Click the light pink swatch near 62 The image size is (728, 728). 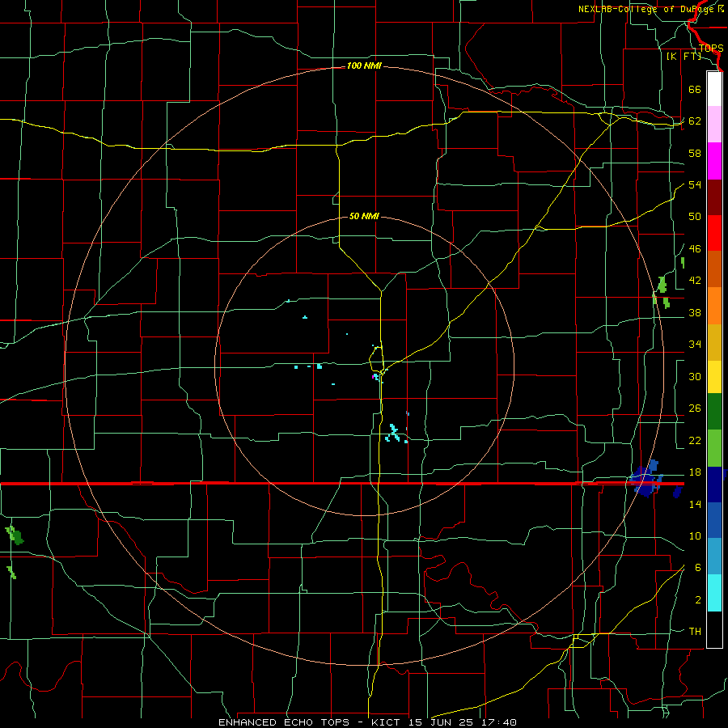click(x=714, y=125)
